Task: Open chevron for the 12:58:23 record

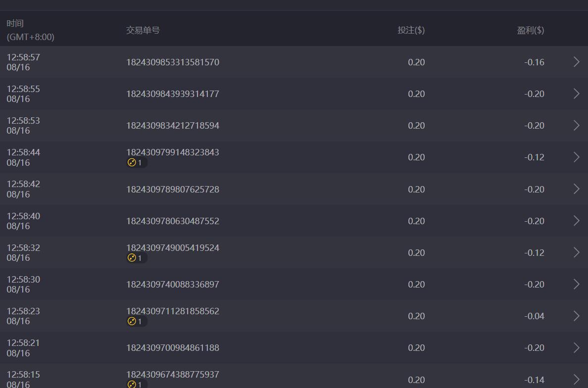Action: pos(576,316)
